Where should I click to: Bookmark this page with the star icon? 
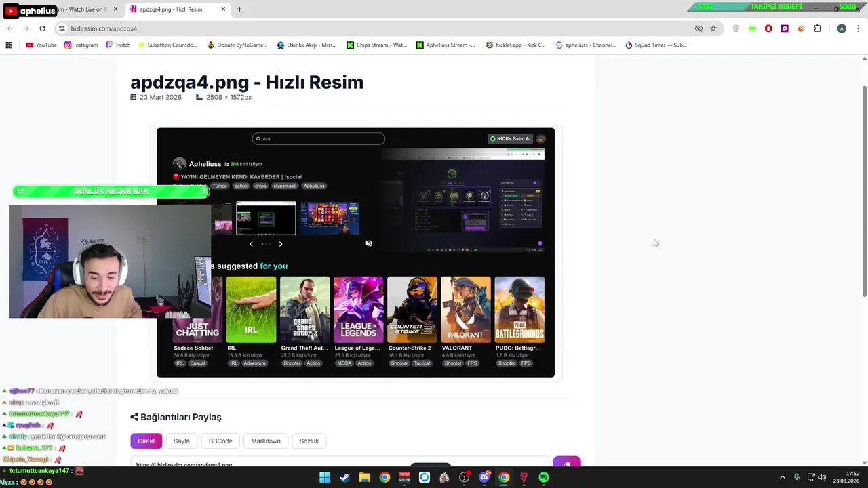click(x=713, y=28)
